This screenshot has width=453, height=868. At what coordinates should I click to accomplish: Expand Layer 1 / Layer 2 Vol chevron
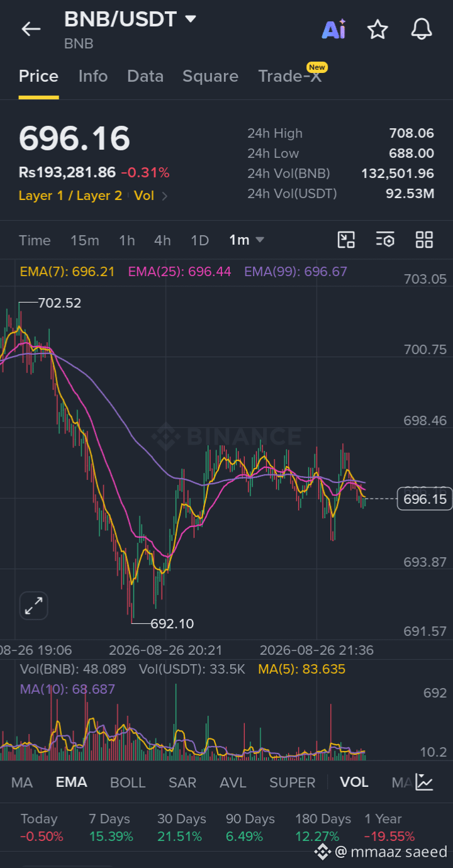tap(165, 196)
